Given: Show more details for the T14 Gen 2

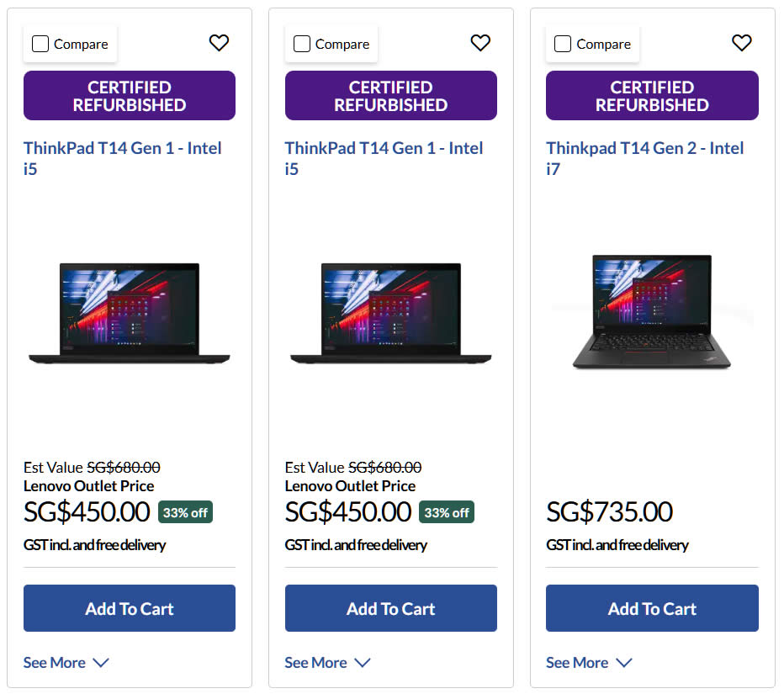Looking at the screenshot, I should tap(589, 663).
